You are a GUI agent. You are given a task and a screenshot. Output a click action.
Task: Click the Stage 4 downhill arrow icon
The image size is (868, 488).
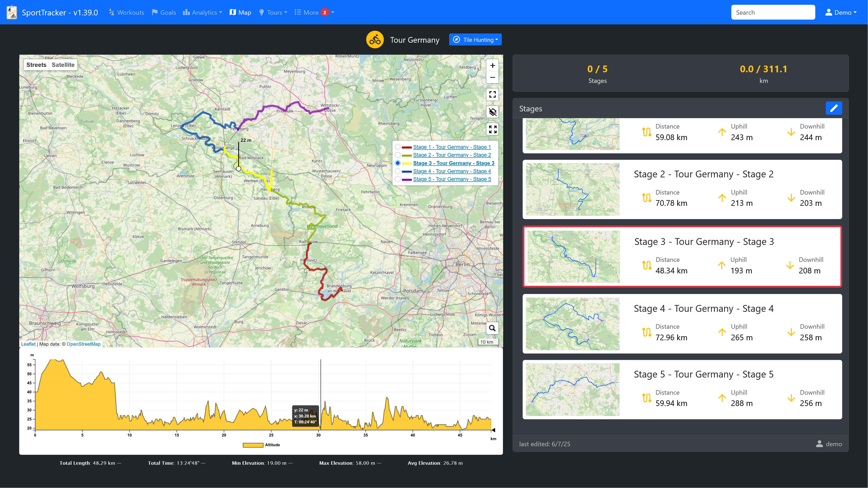click(x=791, y=332)
